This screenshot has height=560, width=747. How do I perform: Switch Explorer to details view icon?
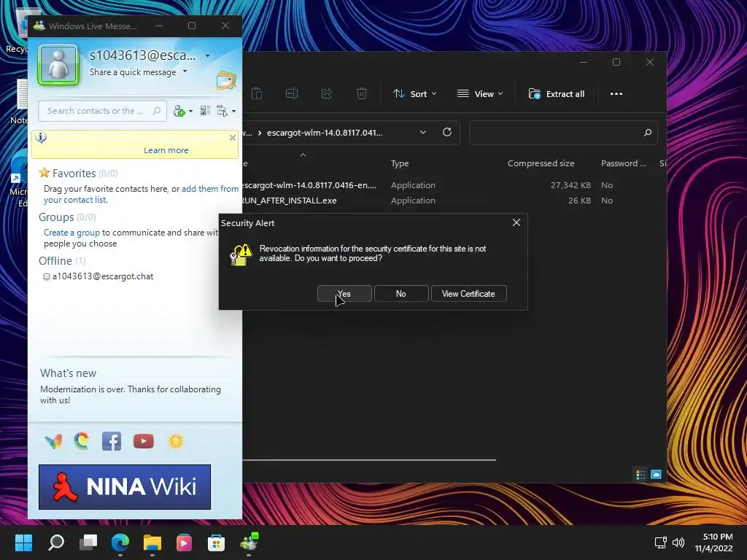pos(640,474)
